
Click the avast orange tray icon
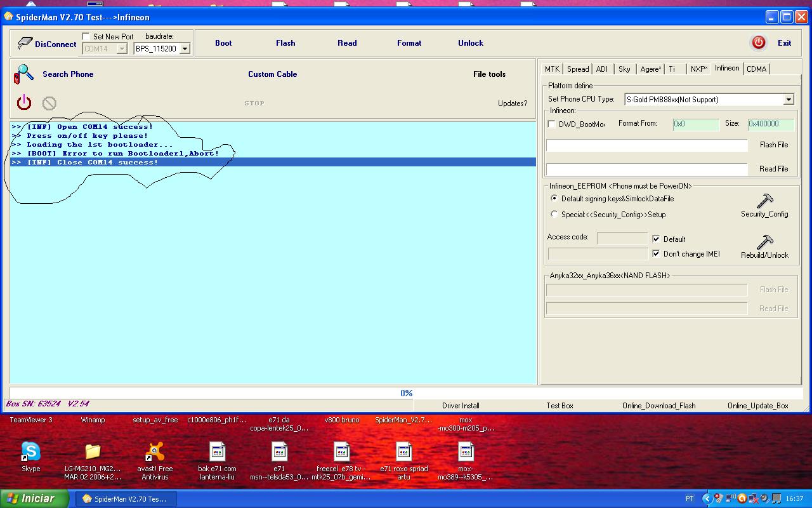[x=742, y=498]
